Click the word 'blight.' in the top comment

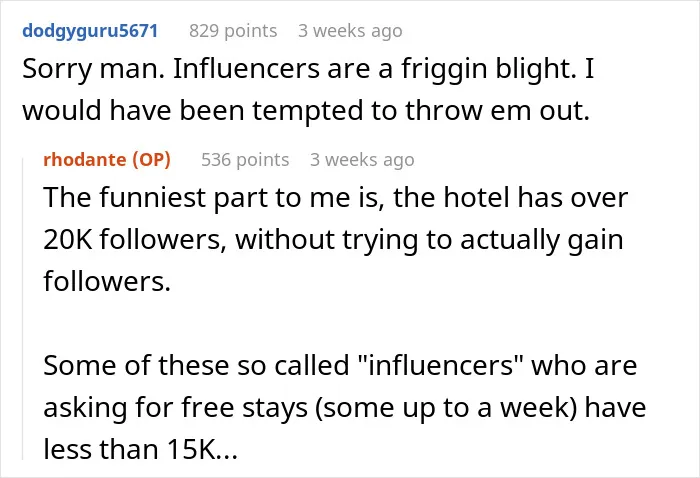coord(533,69)
